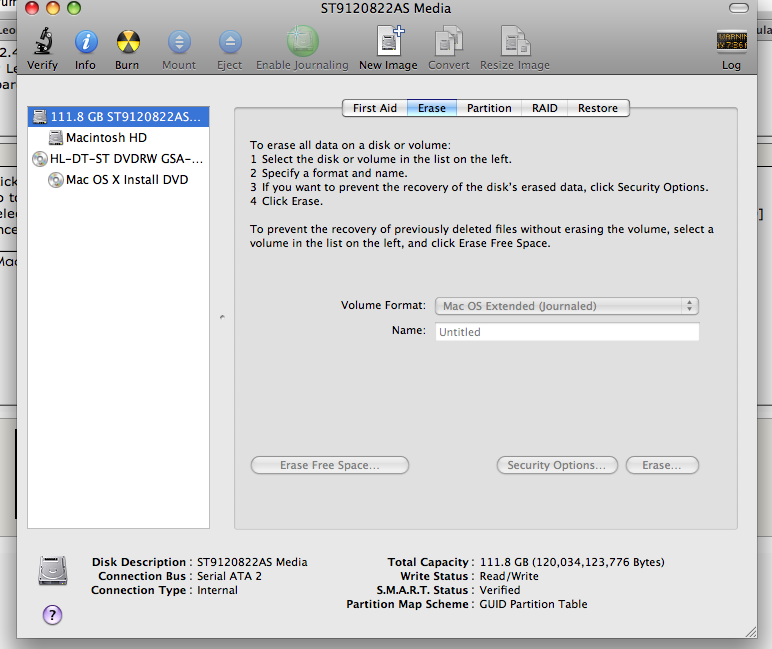This screenshot has width=772, height=649.
Task: Switch to the Erase tab
Action: 432,108
